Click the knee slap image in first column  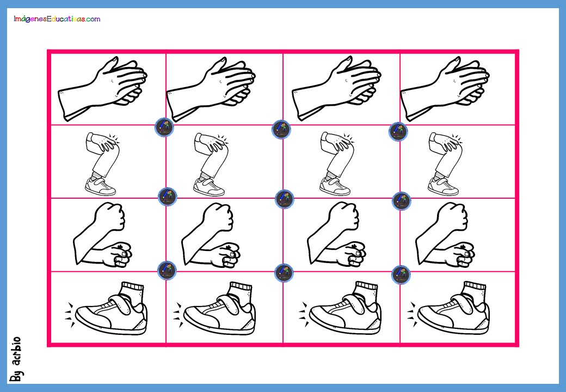102,164
